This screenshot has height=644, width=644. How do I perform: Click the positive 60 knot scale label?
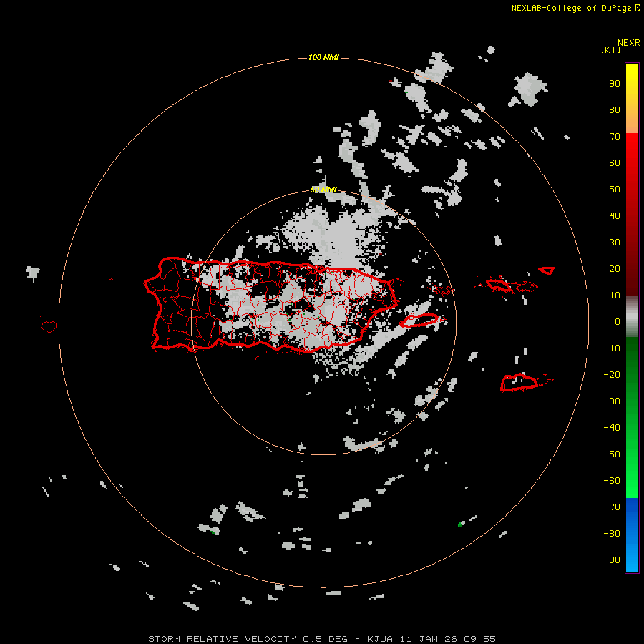[615, 163]
